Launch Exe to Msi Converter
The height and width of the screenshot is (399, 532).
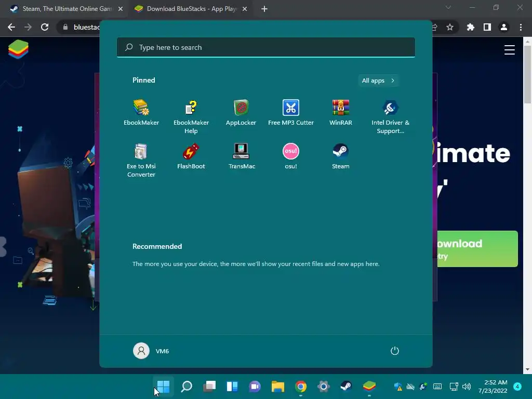pyautogui.click(x=141, y=161)
